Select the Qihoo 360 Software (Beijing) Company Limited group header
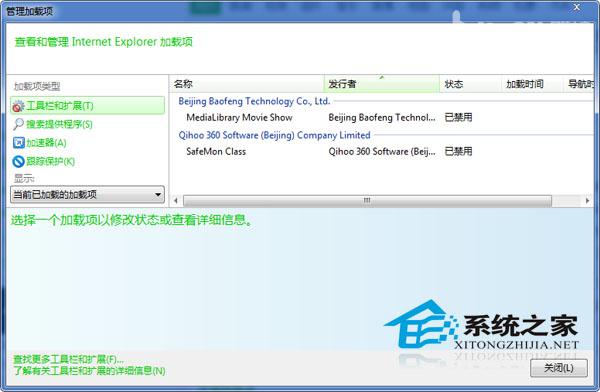This screenshot has width=600, height=392. tap(274, 135)
